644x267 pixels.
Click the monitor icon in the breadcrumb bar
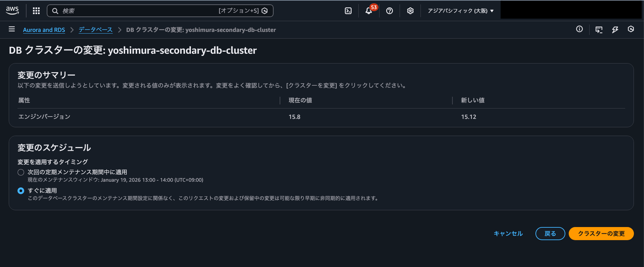599,30
